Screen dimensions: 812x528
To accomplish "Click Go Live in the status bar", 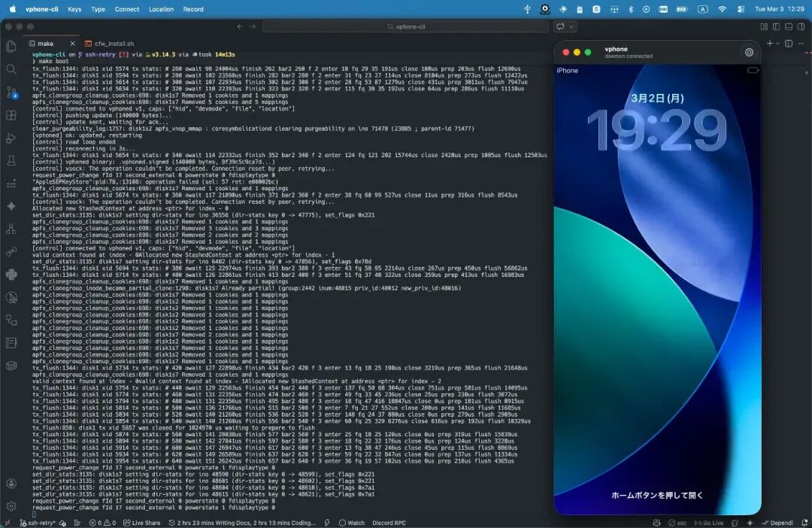I will (x=708, y=523).
